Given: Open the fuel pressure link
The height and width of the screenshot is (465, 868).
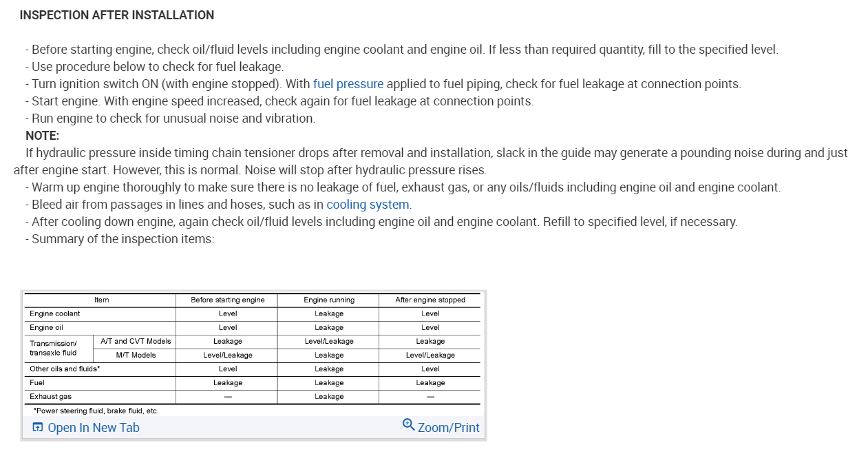Looking at the screenshot, I should coord(348,84).
